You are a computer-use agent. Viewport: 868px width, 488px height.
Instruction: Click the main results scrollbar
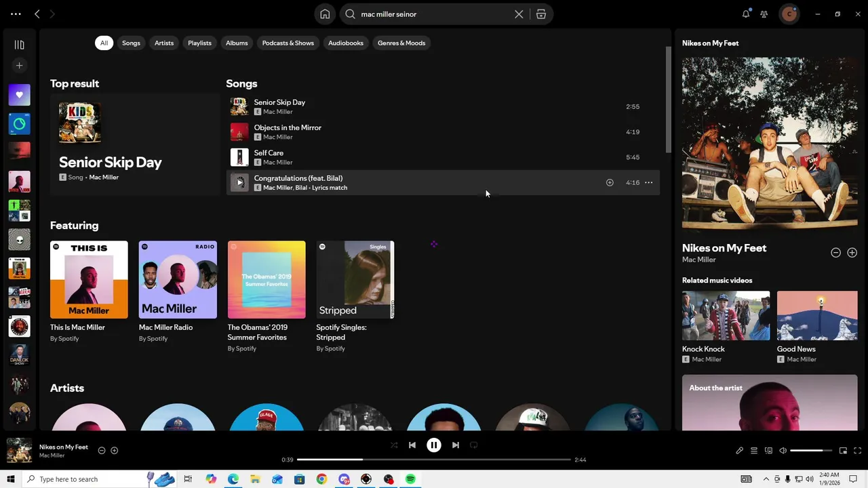pyautogui.click(x=668, y=100)
